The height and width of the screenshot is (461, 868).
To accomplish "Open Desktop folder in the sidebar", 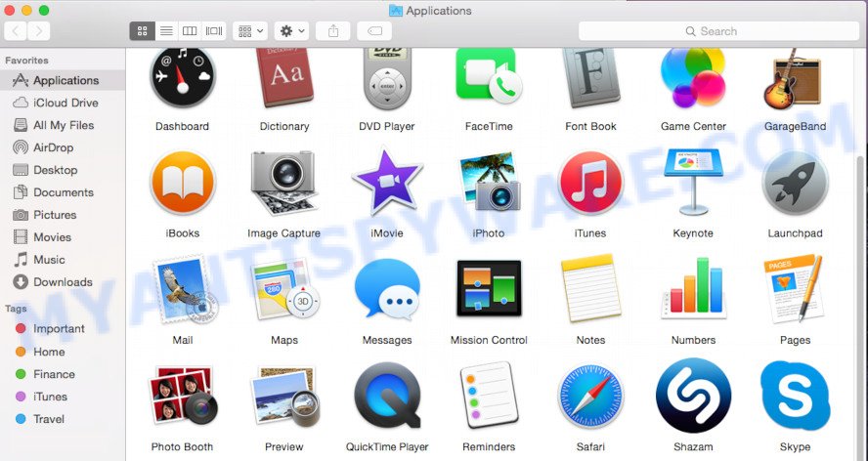I will tap(63, 170).
